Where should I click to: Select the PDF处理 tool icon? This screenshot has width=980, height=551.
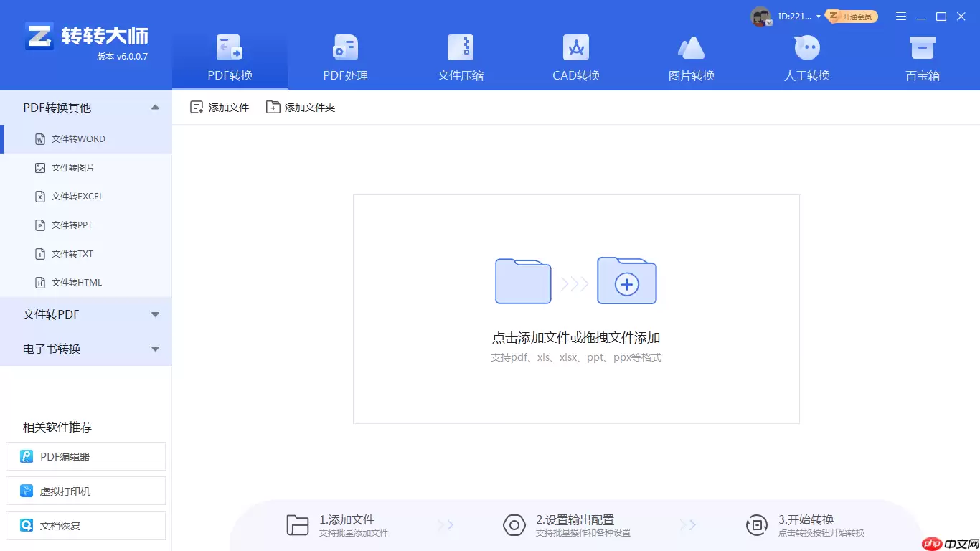[x=344, y=54]
